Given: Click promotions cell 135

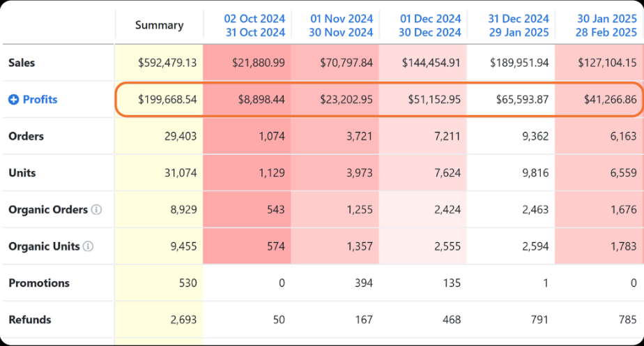Looking at the screenshot, I should 452,283.
